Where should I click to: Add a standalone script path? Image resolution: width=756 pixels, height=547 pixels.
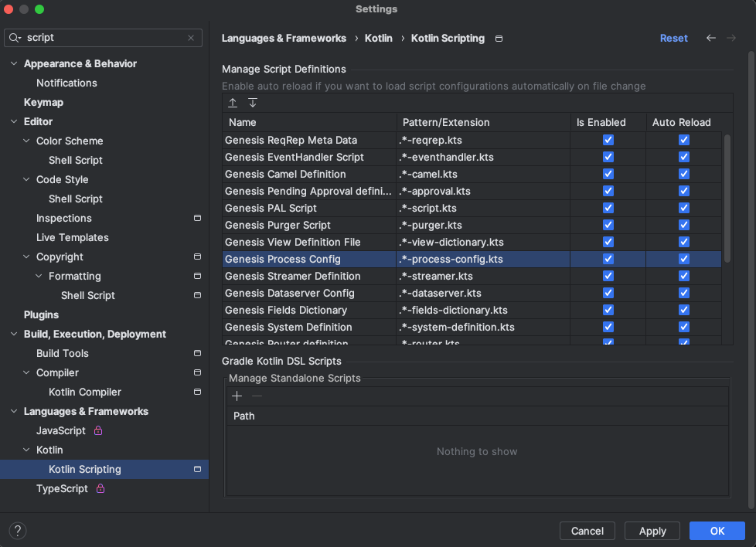[x=237, y=396]
